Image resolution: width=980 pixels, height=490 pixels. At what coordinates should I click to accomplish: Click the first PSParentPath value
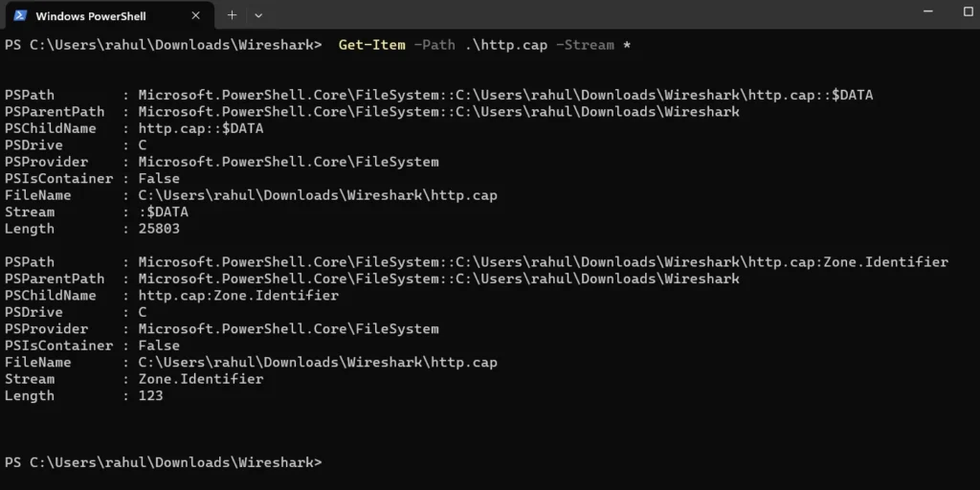(438, 112)
